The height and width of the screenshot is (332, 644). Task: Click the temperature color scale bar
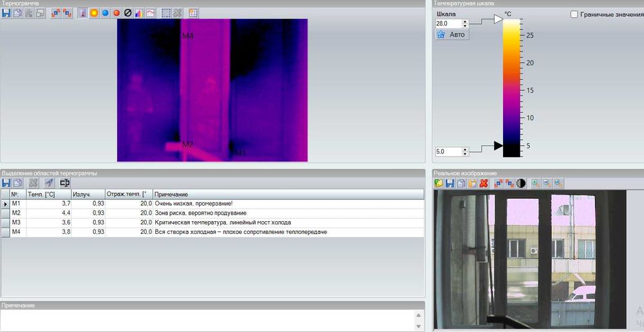[512, 88]
